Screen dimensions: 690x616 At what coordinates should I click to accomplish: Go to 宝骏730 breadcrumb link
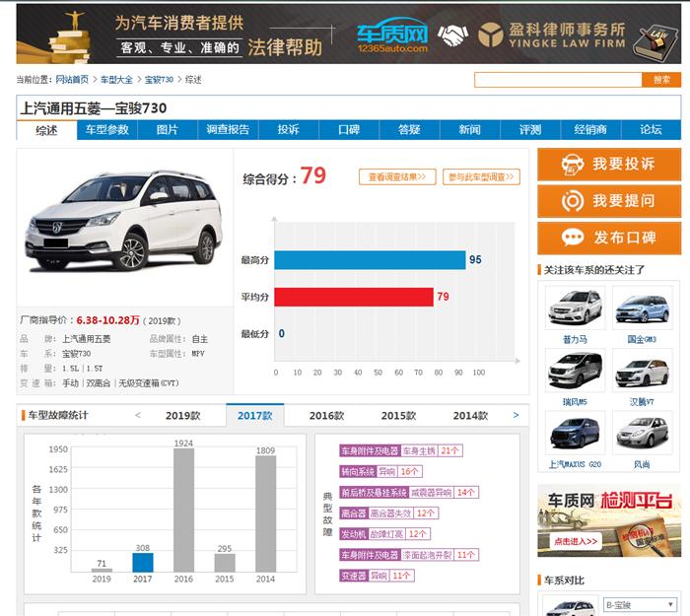click(x=159, y=80)
